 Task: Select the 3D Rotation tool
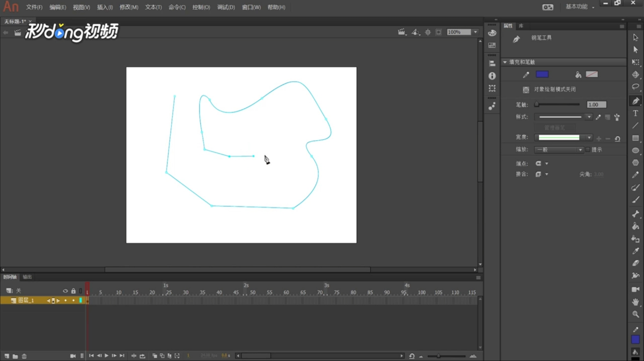[x=635, y=75]
